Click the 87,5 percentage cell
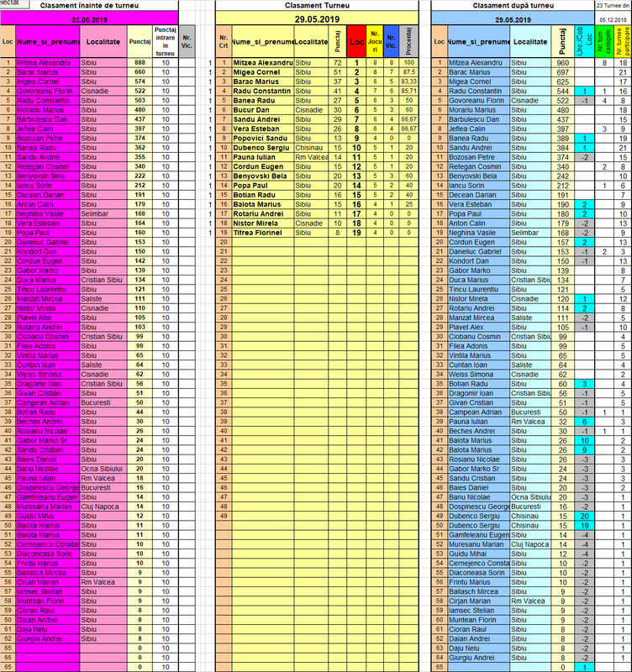Screen dimensions: 632x672 tap(408, 72)
